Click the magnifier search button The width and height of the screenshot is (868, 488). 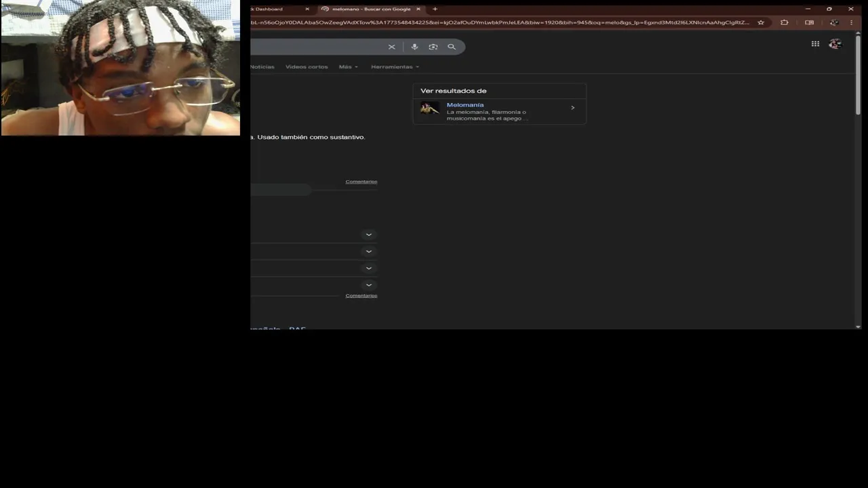pyautogui.click(x=452, y=47)
